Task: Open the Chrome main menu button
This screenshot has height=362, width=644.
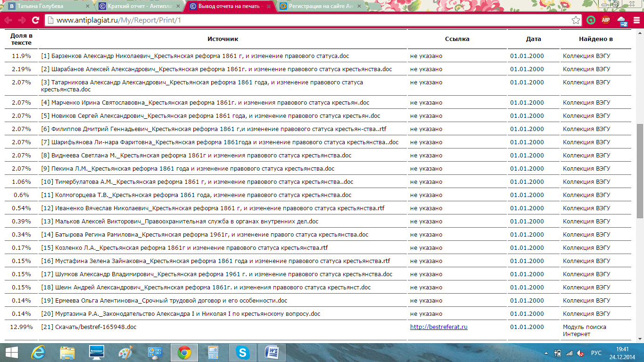Action: (x=636, y=20)
